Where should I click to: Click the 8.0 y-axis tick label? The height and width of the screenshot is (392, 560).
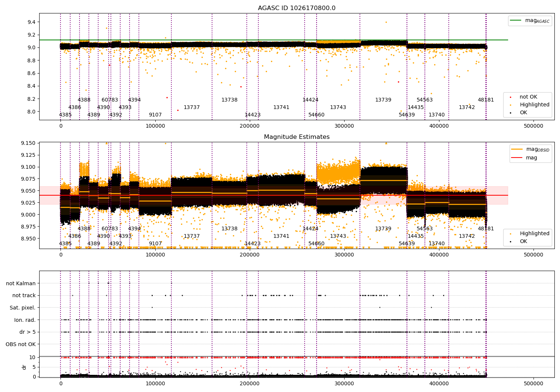click(x=31, y=112)
